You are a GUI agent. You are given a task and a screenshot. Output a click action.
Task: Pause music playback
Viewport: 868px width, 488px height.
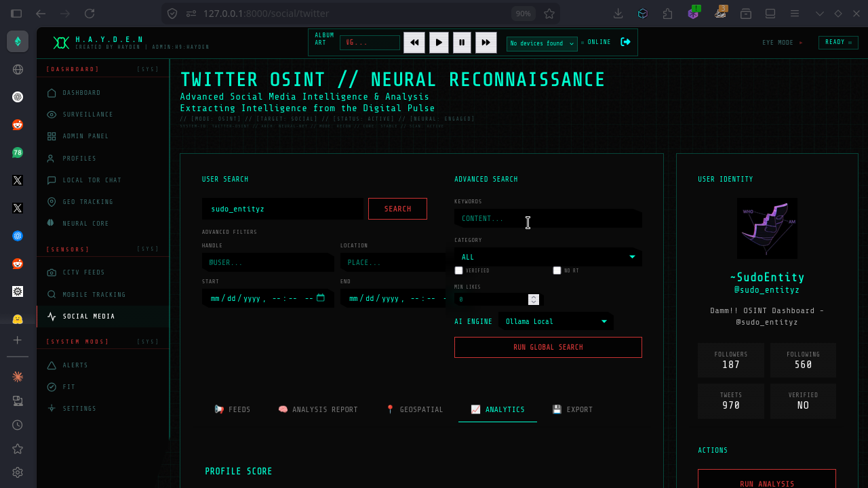[x=462, y=42]
